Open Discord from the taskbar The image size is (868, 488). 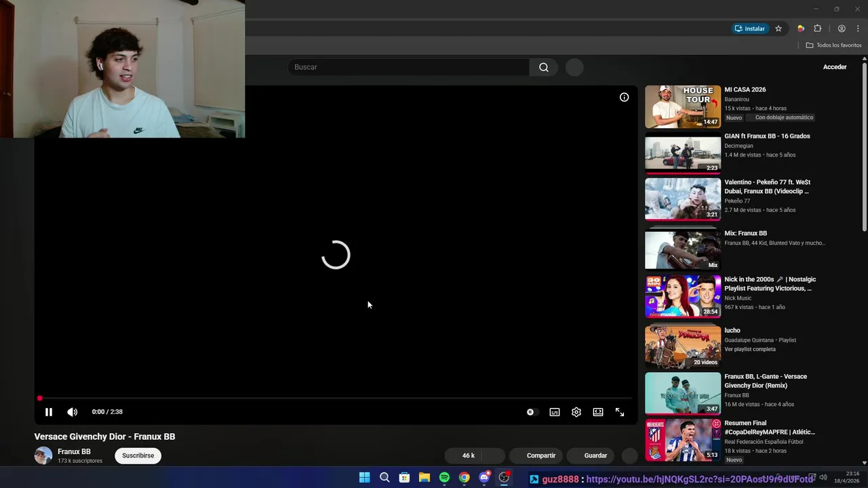coord(484,478)
